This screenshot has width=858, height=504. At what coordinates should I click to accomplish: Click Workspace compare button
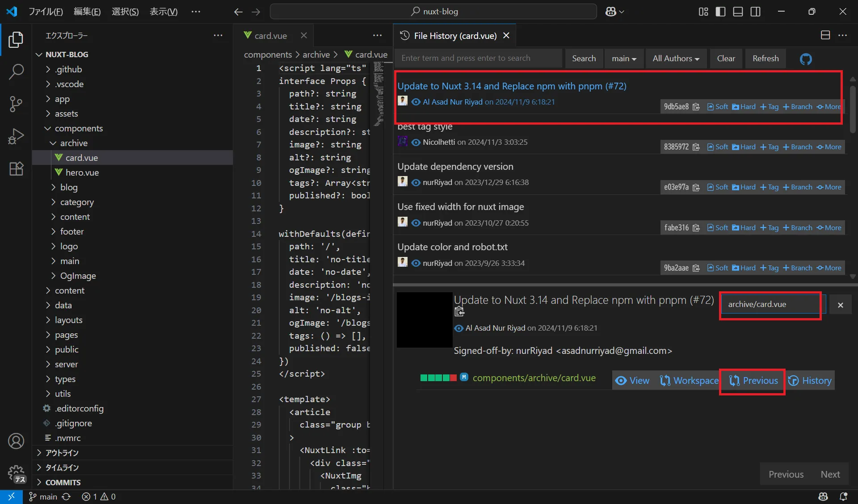click(x=689, y=381)
